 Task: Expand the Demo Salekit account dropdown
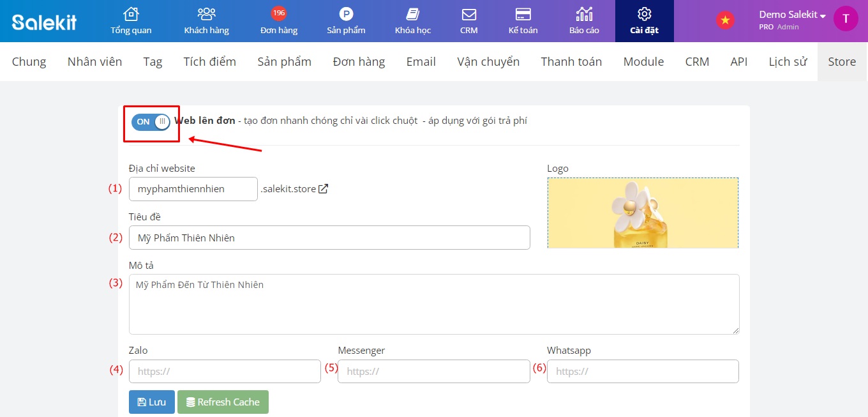pyautogui.click(x=792, y=15)
